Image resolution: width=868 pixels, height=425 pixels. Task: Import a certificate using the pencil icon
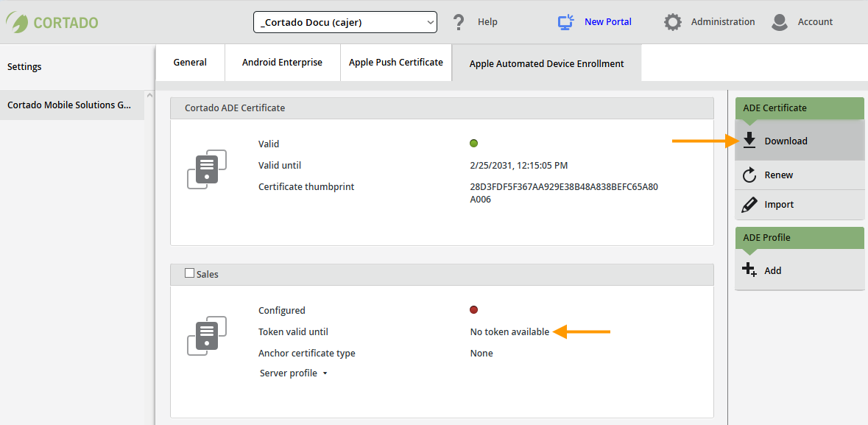tap(749, 204)
